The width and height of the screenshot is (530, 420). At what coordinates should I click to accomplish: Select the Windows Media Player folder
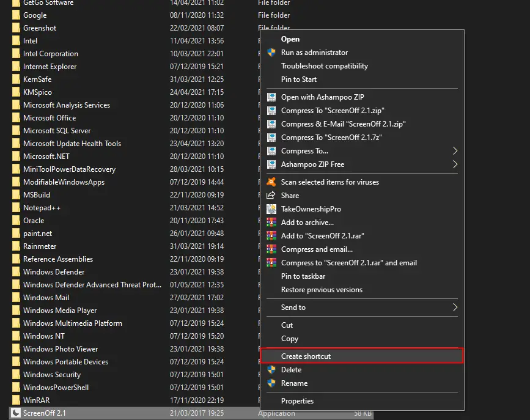[x=60, y=311]
